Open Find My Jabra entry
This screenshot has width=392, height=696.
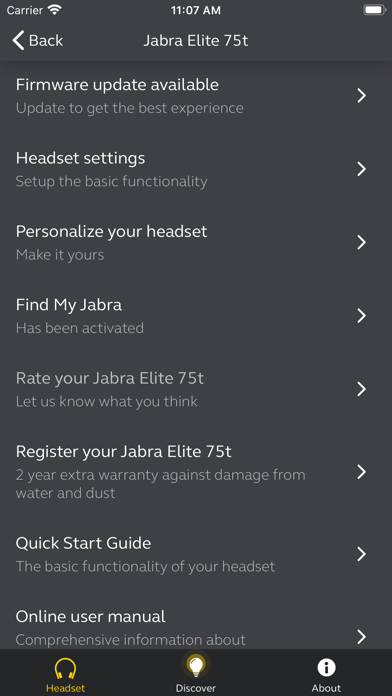point(196,316)
